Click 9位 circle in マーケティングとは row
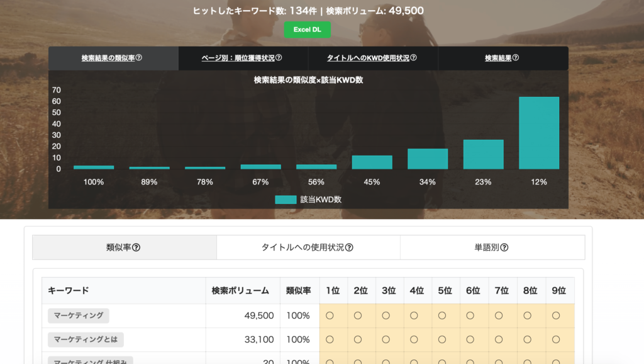The width and height of the screenshot is (644, 364). point(556,339)
